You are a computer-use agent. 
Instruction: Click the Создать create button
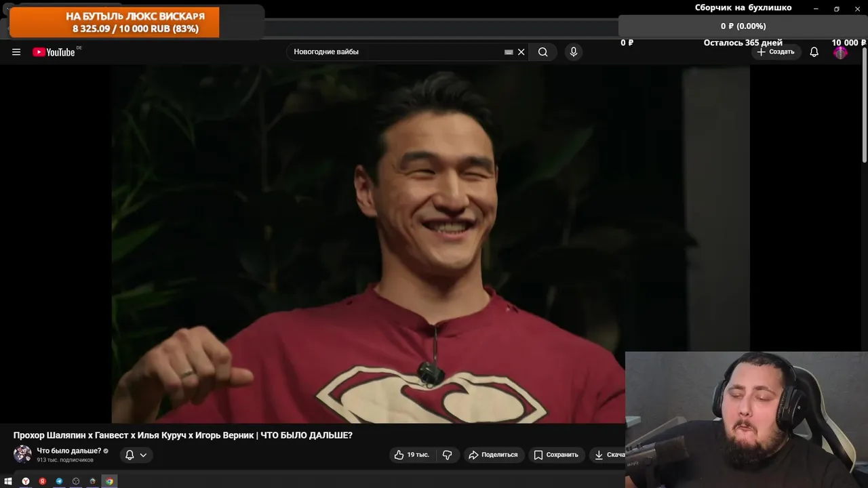click(776, 52)
